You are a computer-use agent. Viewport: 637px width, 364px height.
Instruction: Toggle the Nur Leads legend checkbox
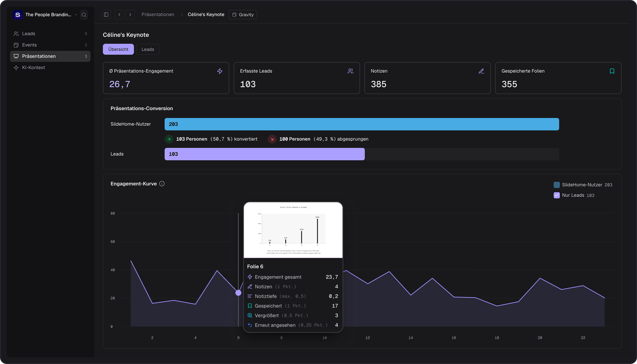(x=557, y=195)
